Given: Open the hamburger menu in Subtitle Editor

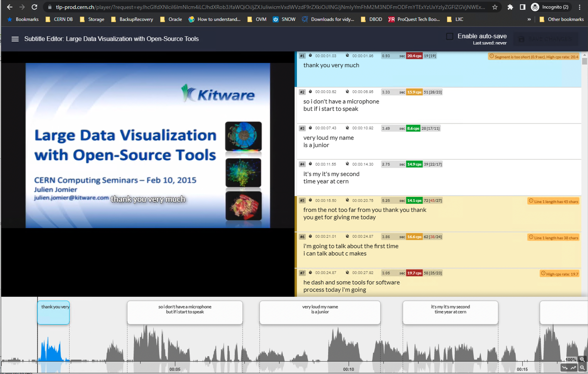Looking at the screenshot, I should (15, 39).
